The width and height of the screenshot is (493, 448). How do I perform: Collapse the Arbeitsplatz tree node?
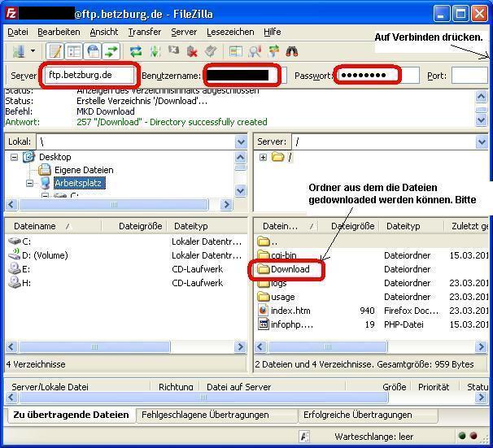click(x=29, y=183)
